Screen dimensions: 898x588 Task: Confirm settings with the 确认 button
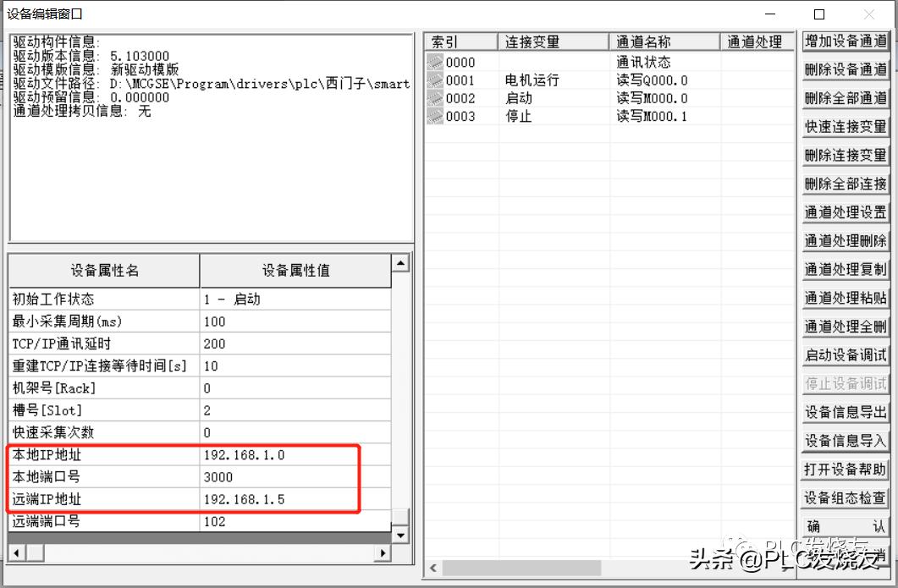845,526
